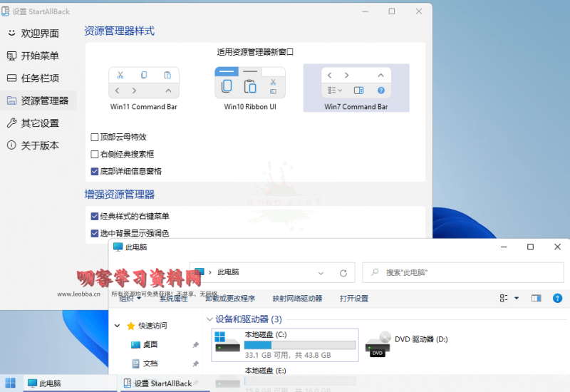Enable 右侧经典搜索框 checkbox
This screenshot has height=392, width=570.
pyautogui.click(x=95, y=154)
